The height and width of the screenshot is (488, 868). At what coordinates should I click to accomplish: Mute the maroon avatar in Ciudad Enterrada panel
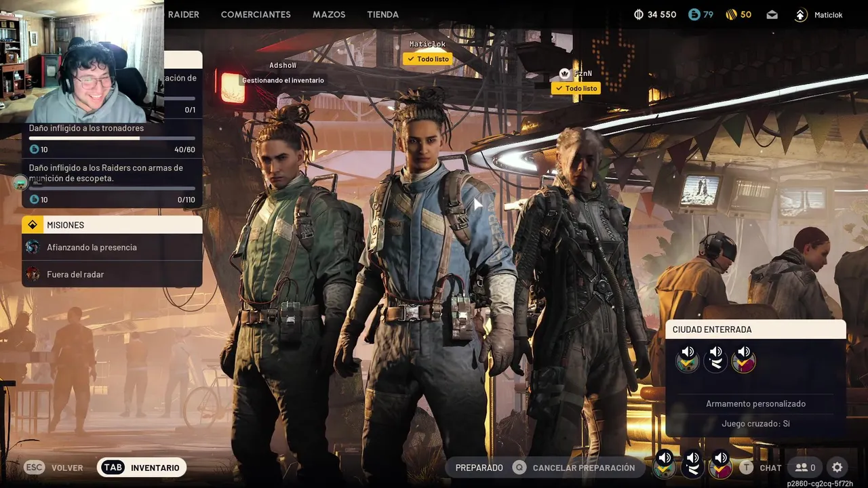744,359
